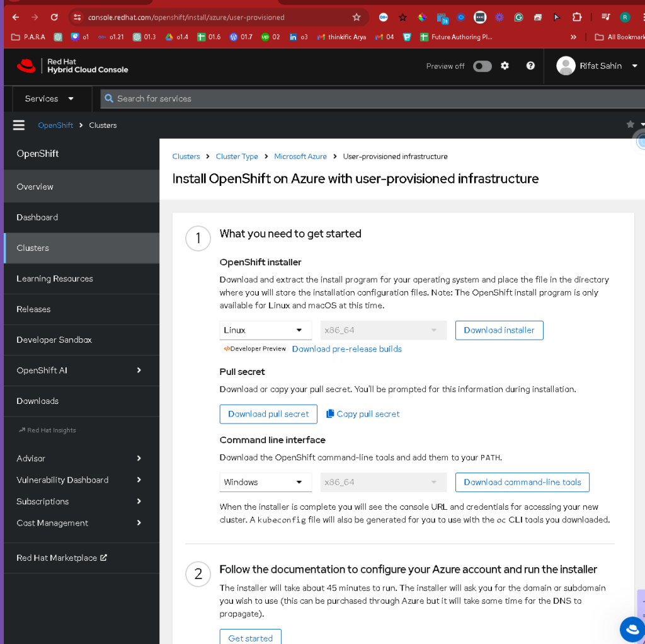645x644 pixels.
Task: Open the Windows CLI OS dropdown
Action: 265,482
